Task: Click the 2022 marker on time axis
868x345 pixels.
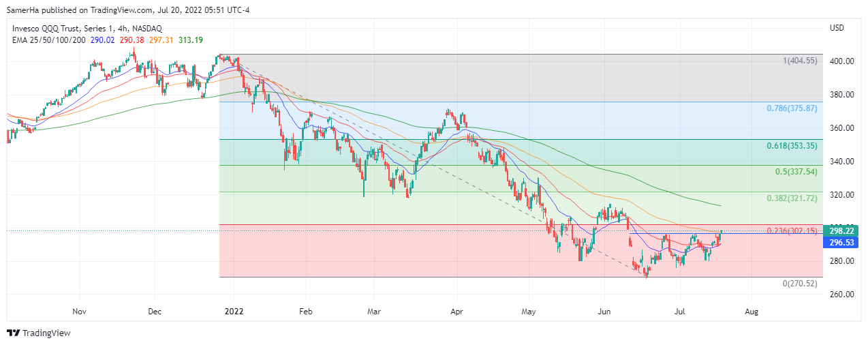Action: [234, 311]
